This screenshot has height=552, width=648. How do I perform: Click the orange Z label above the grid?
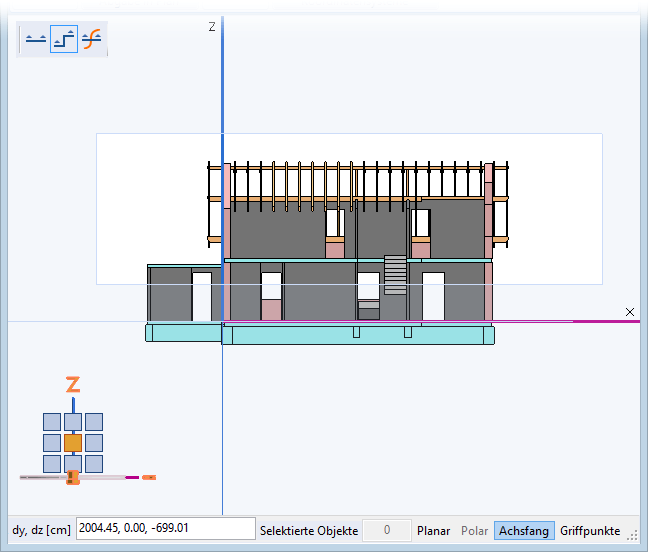click(73, 385)
